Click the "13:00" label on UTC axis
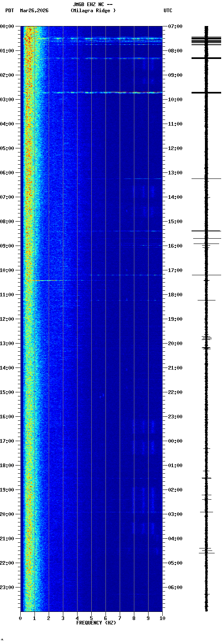224x644 pixels. pos(175,173)
